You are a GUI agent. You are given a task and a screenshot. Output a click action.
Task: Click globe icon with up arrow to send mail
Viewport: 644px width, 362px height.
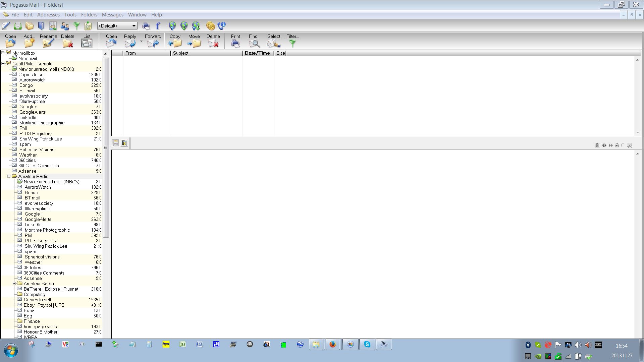pos(172,26)
